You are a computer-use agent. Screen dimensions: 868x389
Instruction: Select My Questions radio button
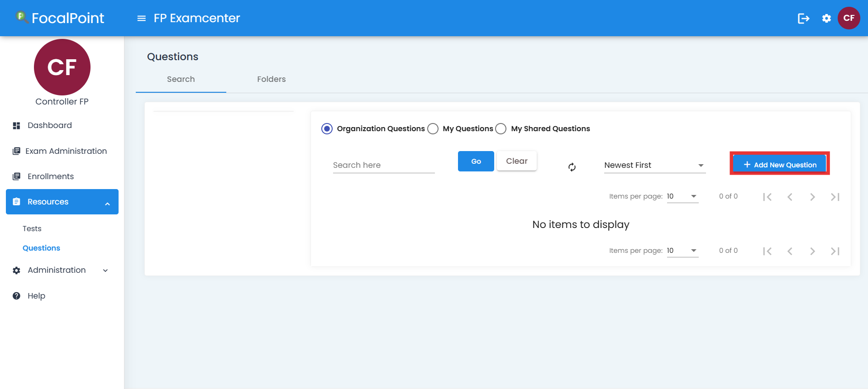coord(433,129)
